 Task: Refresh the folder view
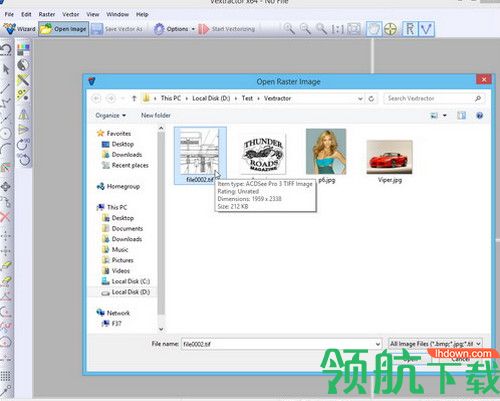tap(371, 99)
